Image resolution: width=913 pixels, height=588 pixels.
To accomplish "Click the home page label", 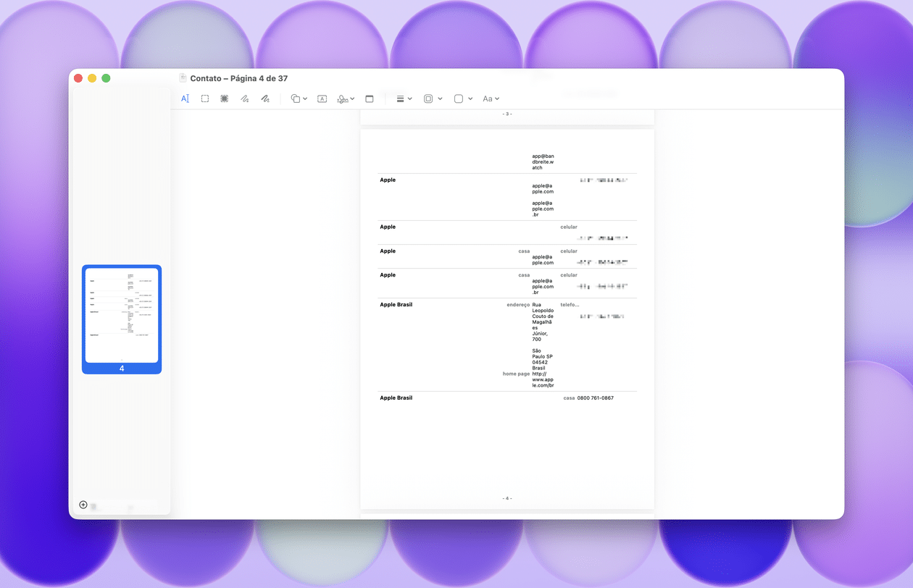I will click(516, 374).
